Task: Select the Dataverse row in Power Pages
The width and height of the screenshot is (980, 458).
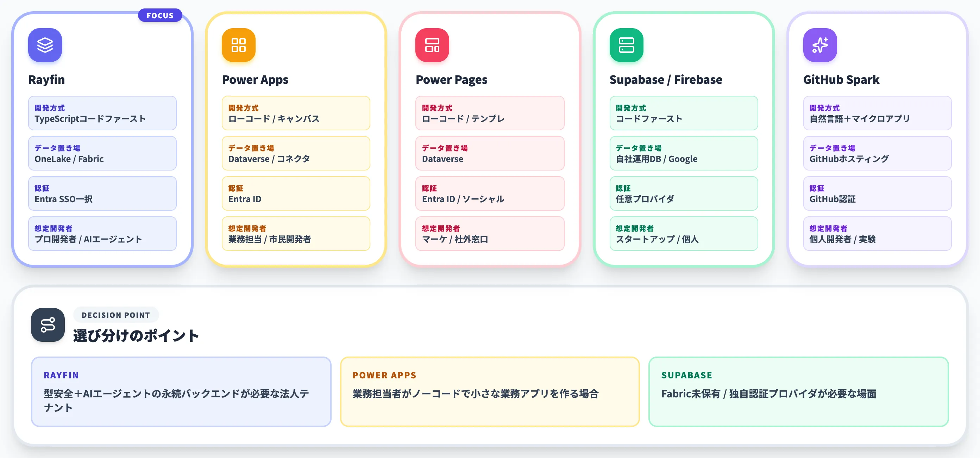Action: click(x=490, y=153)
